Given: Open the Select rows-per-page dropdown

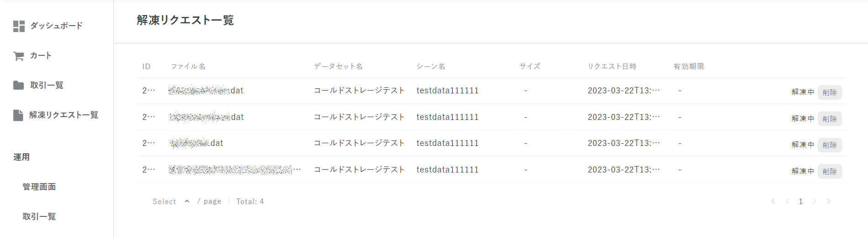Looking at the screenshot, I should point(171,201).
